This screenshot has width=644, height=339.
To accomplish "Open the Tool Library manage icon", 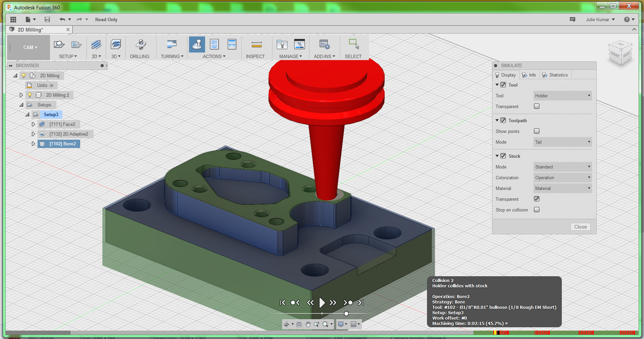I will [282, 44].
